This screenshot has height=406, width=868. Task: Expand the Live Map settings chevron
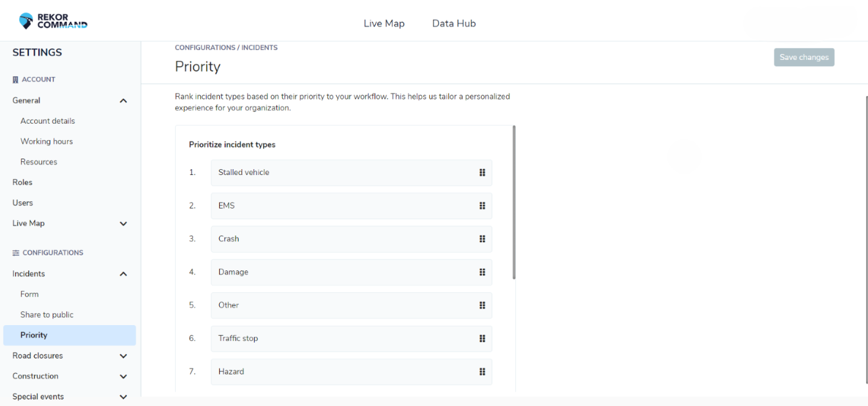[x=123, y=224]
